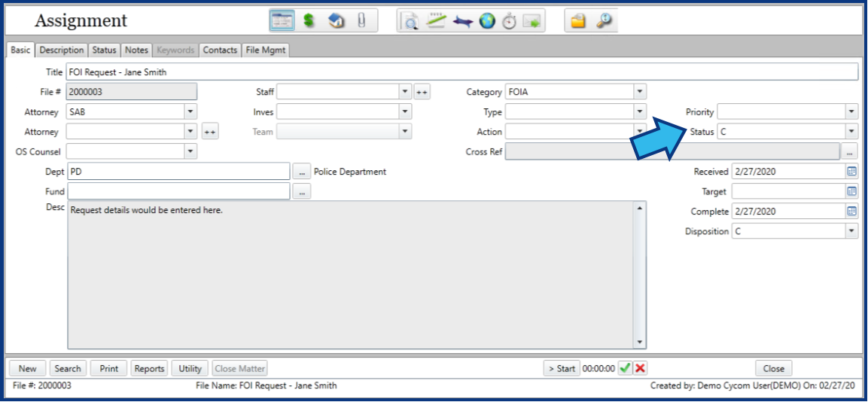The image size is (868, 402).
Task: Expand the Disposition dropdown
Action: pos(852,231)
